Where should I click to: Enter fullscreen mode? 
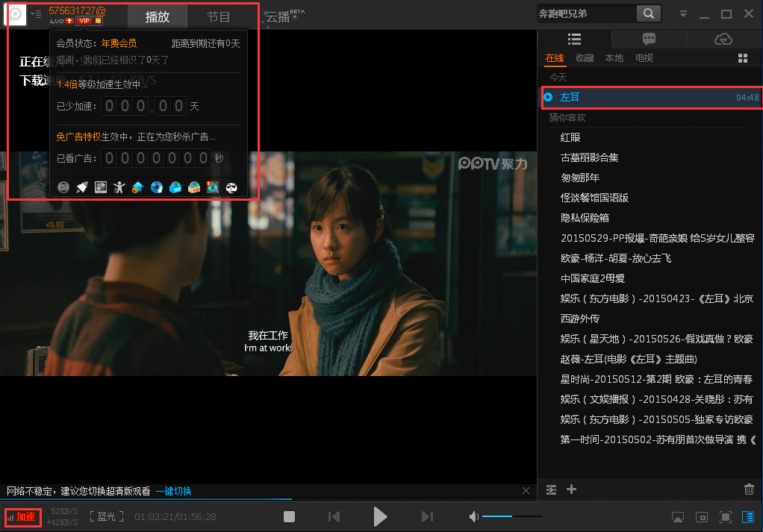click(x=726, y=517)
